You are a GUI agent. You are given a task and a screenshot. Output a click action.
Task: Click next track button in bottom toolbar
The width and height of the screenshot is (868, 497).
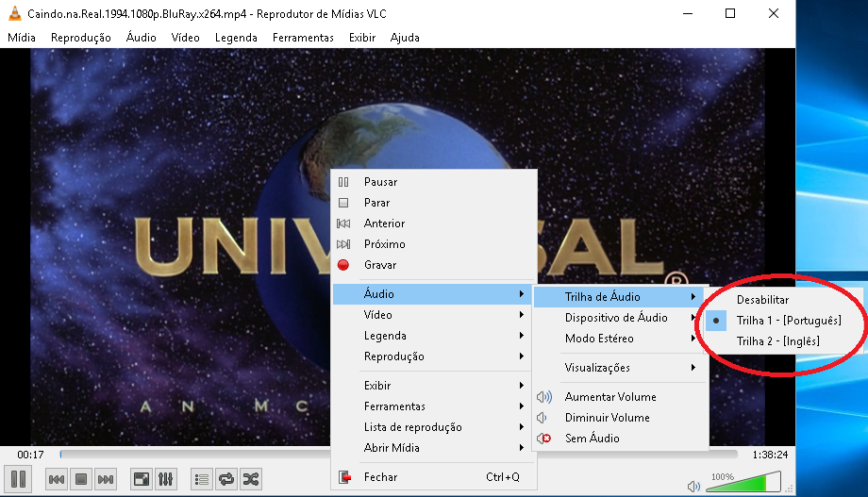(105, 479)
